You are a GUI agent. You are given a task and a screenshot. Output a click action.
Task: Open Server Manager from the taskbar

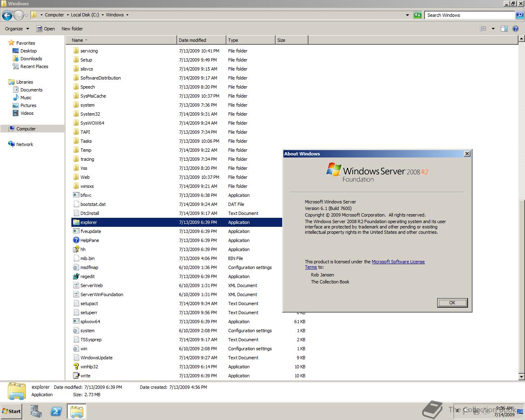(36, 411)
